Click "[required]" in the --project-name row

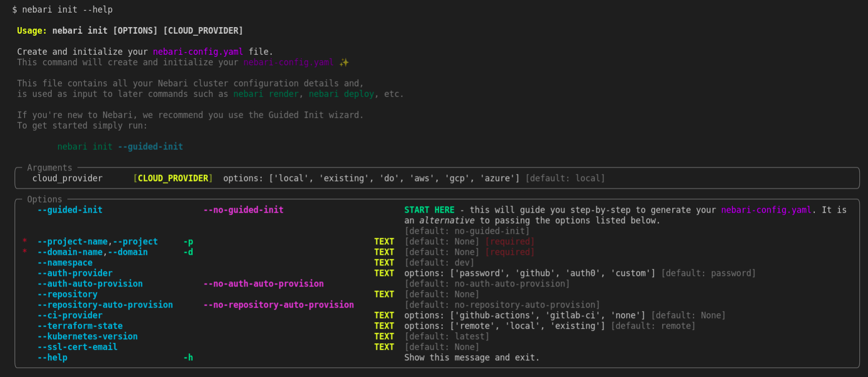coord(510,242)
